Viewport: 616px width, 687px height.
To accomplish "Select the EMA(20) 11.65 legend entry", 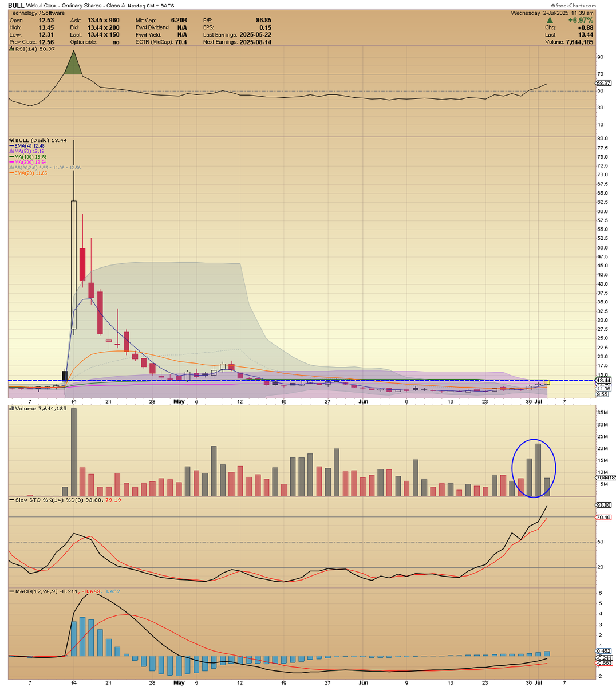I will pyautogui.click(x=28, y=173).
